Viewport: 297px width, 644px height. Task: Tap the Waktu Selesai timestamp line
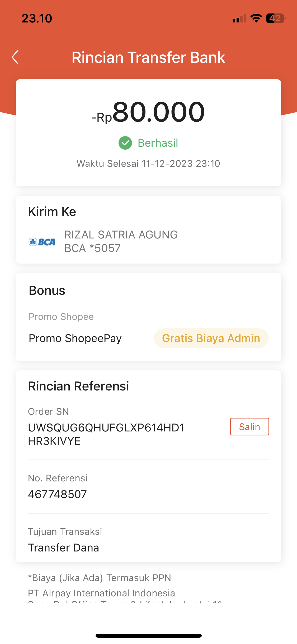click(148, 163)
